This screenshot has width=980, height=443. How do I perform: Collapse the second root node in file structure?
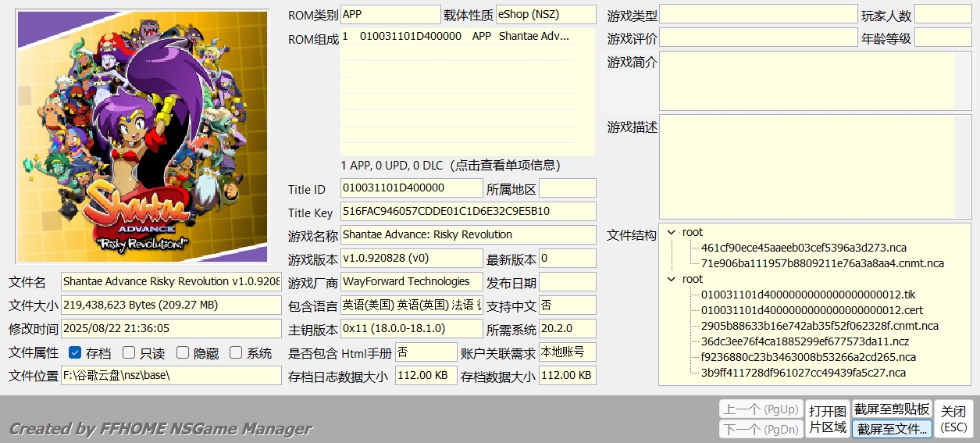(x=672, y=279)
